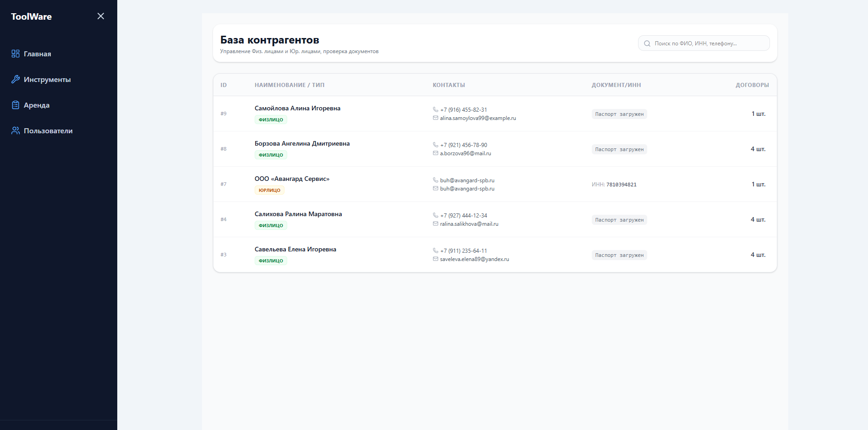Click mail icon in ООО «Авангард Сервис» row
This screenshot has width=868, height=430.
coord(436,188)
